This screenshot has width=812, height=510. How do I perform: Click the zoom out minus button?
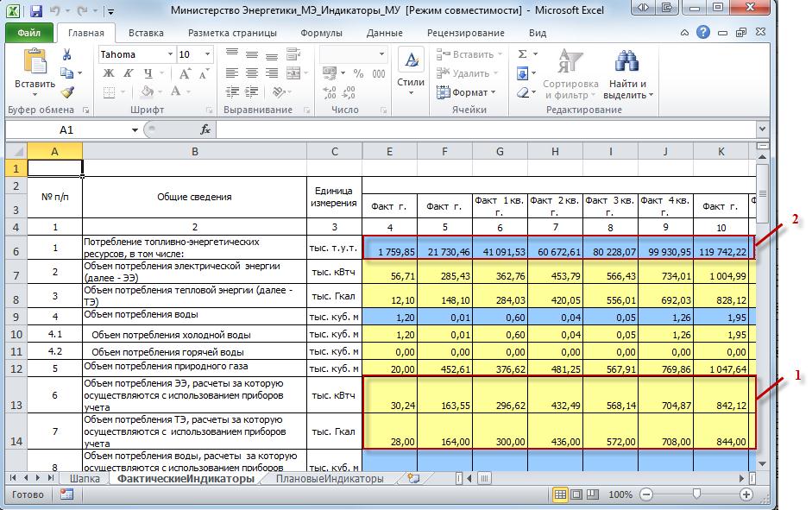point(645,494)
